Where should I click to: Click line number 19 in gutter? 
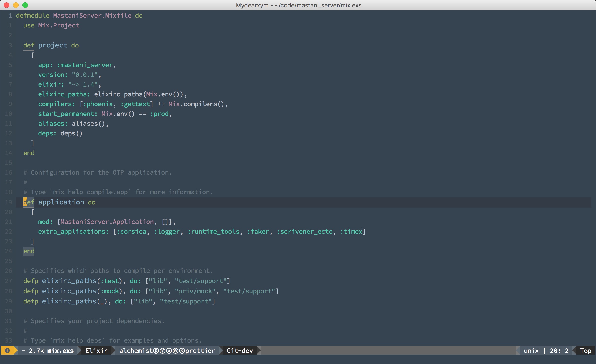[x=8, y=202]
